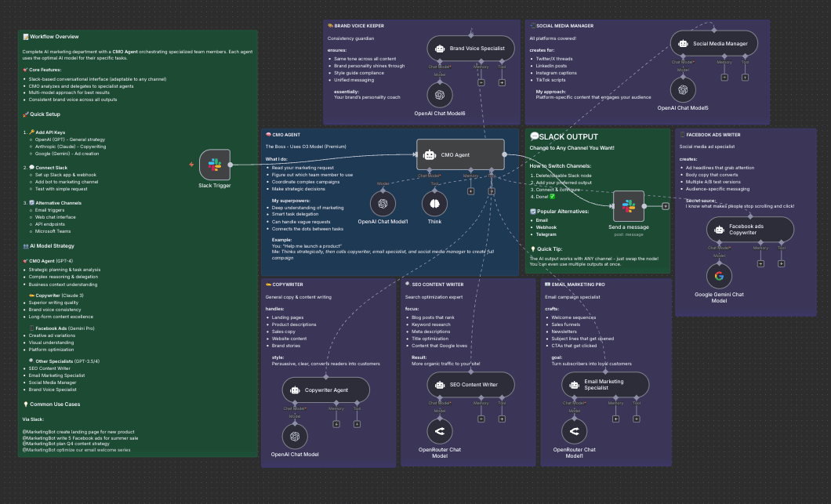Select the Send a message Slack node

tap(628, 206)
